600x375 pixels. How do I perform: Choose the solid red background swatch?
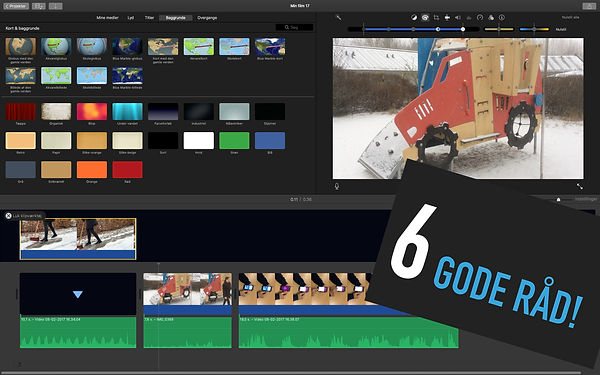(x=127, y=170)
